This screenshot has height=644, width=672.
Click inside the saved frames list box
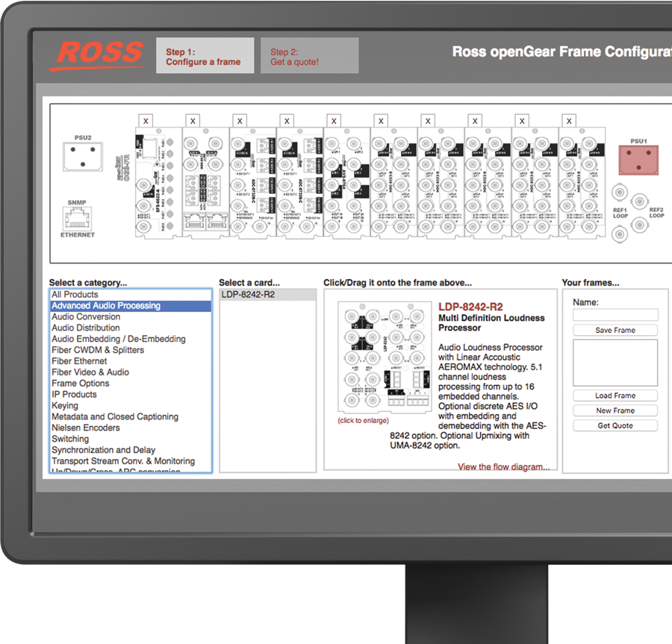click(615, 363)
